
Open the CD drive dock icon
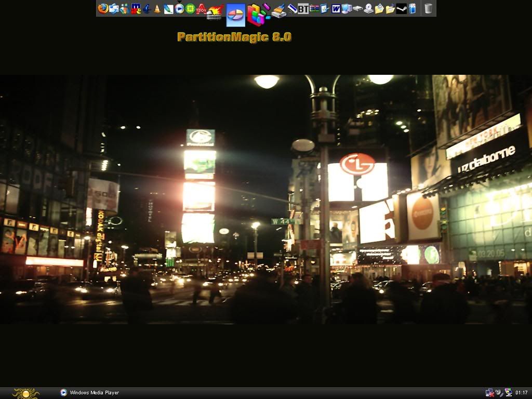coord(368,8)
